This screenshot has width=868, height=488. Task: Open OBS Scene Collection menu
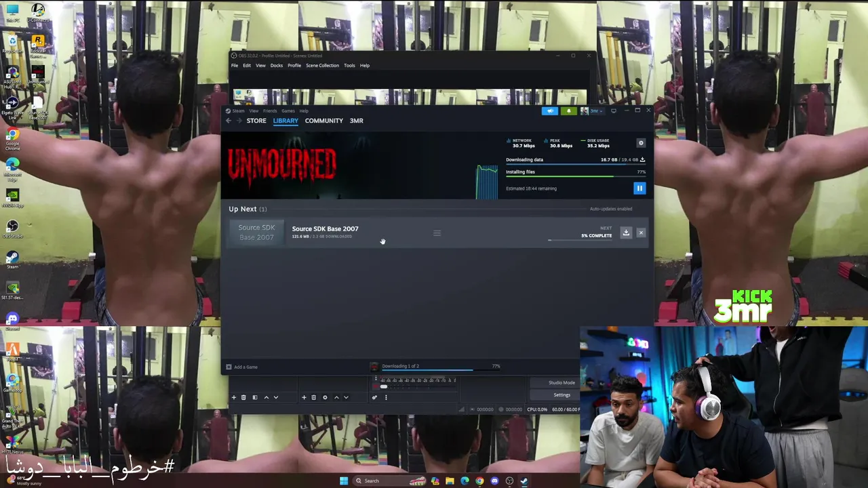(322, 66)
